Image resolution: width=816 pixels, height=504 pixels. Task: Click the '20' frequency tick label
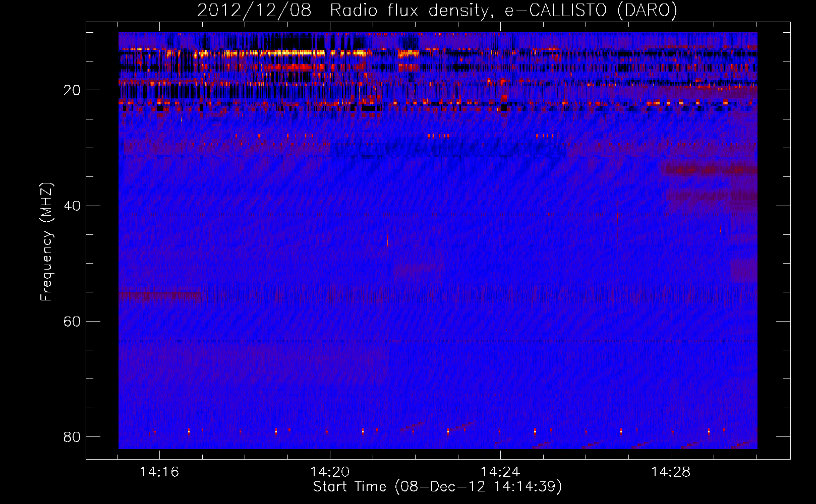click(72, 90)
